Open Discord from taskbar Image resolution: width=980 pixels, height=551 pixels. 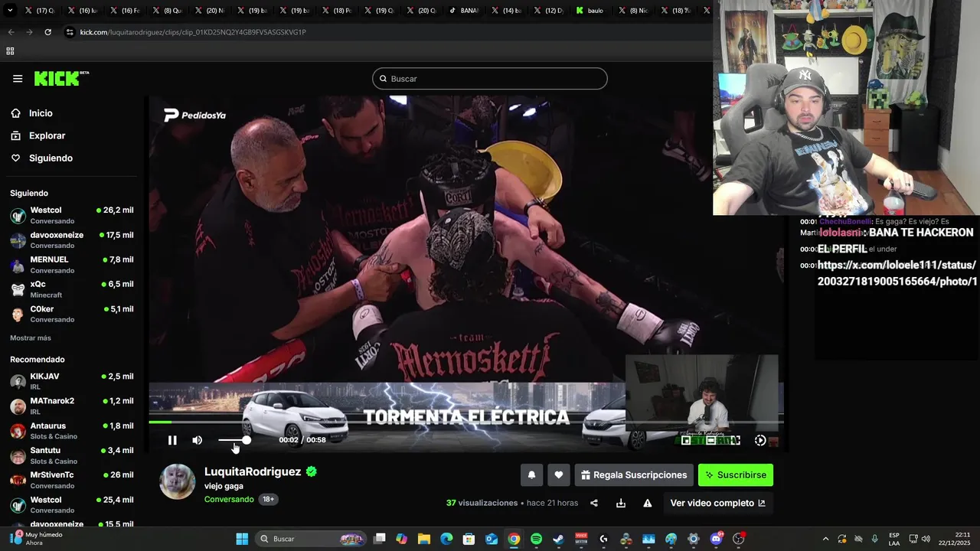716,539
